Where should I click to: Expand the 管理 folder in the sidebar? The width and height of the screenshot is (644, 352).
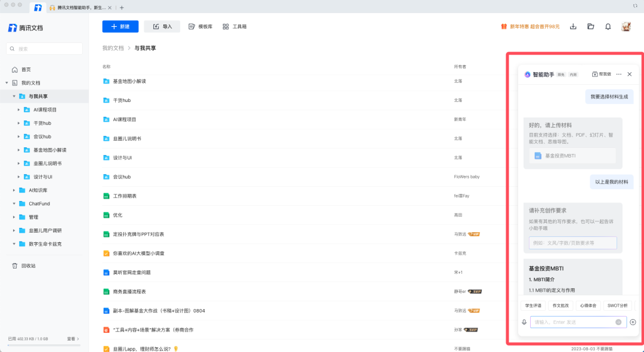pyautogui.click(x=14, y=217)
